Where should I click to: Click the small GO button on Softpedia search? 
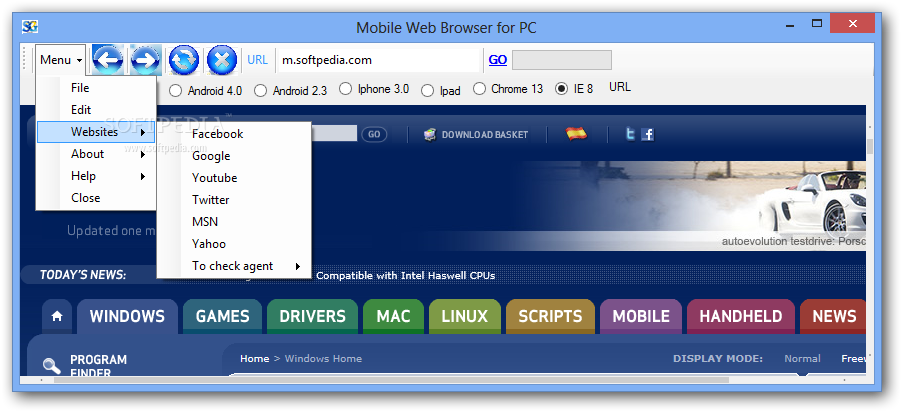(x=374, y=135)
